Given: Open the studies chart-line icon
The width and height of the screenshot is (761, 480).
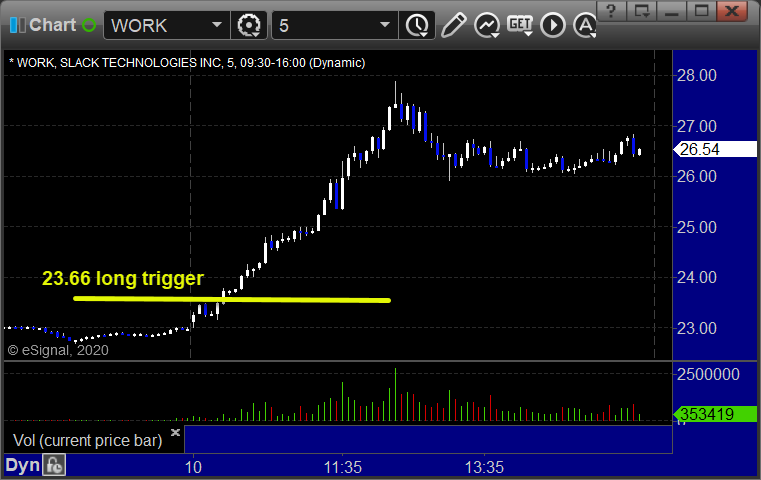Looking at the screenshot, I should point(487,25).
